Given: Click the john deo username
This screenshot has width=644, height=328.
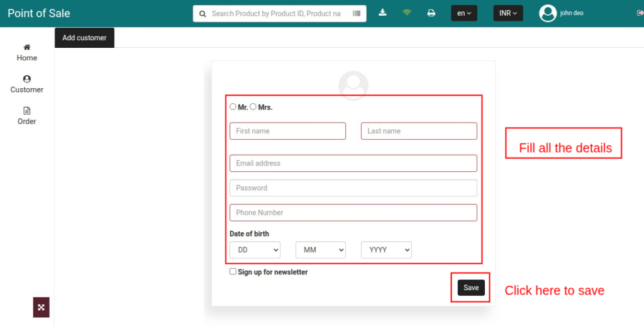Looking at the screenshot, I should [572, 13].
